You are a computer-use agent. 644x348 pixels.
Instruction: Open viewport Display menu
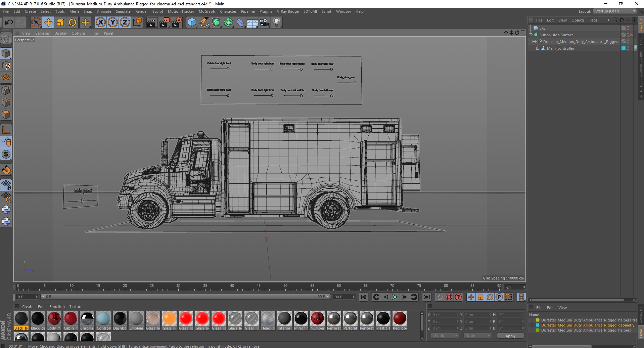(x=61, y=33)
